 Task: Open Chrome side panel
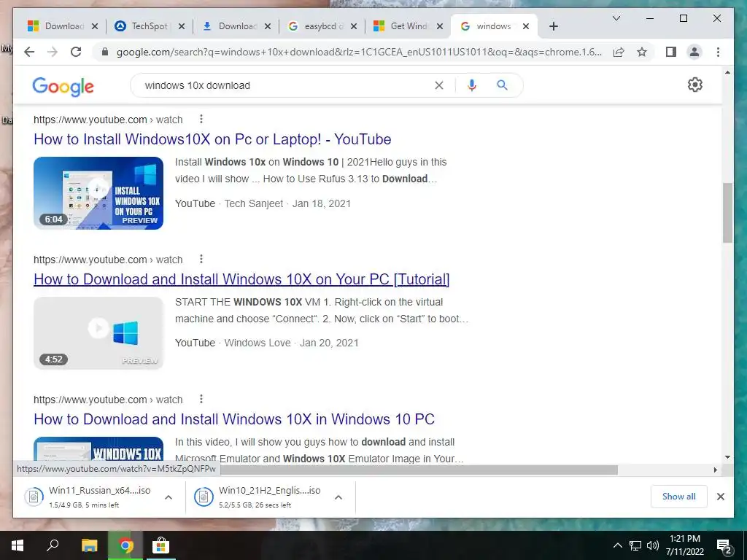tap(671, 52)
